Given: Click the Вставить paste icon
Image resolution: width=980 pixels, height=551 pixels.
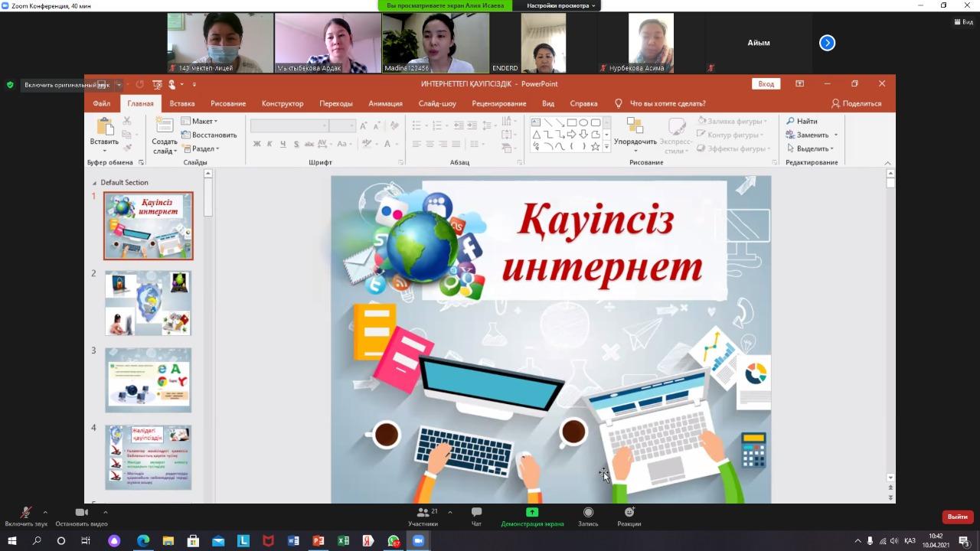Looking at the screenshot, I should pos(104,126).
